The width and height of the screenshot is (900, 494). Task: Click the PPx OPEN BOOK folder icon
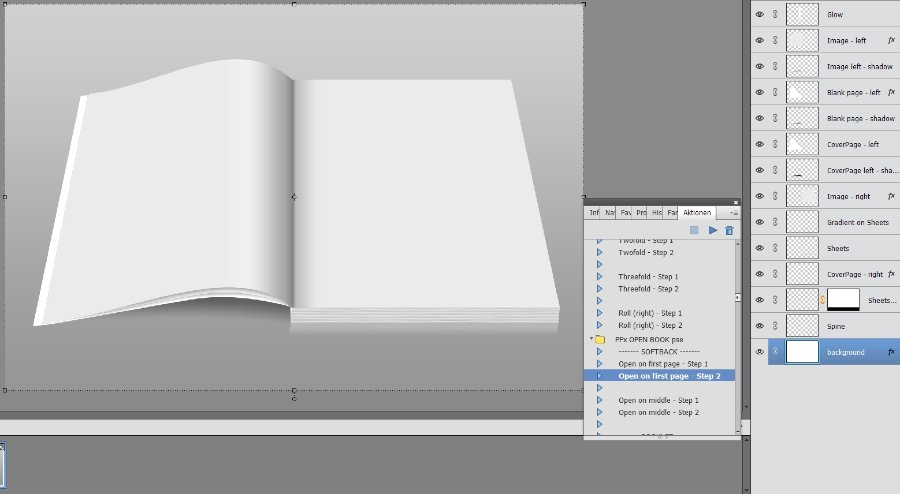coord(600,340)
